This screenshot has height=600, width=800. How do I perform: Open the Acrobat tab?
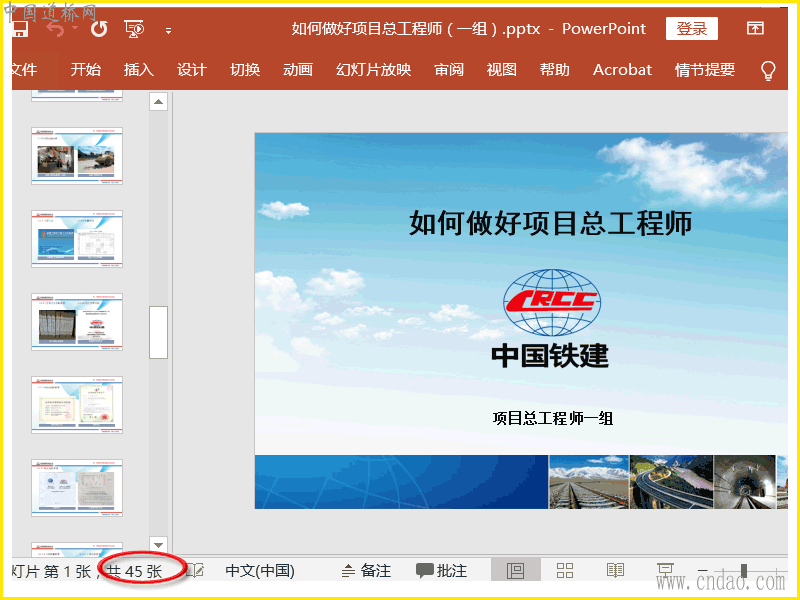622,69
